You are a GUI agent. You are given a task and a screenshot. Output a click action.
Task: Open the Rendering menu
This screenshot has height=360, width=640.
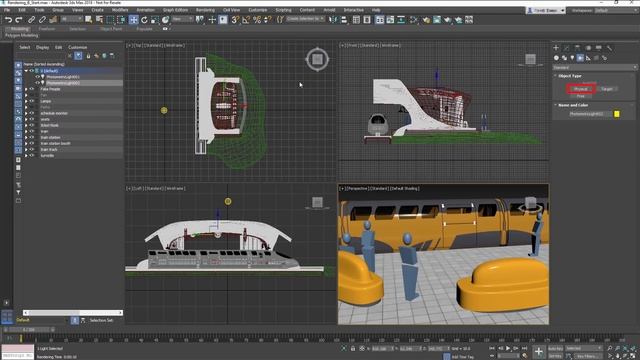coord(205,10)
